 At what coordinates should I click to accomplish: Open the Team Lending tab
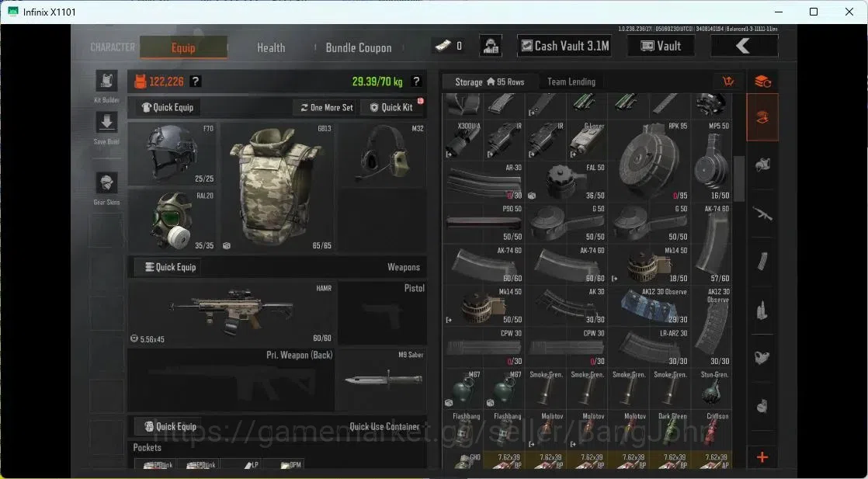571,82
